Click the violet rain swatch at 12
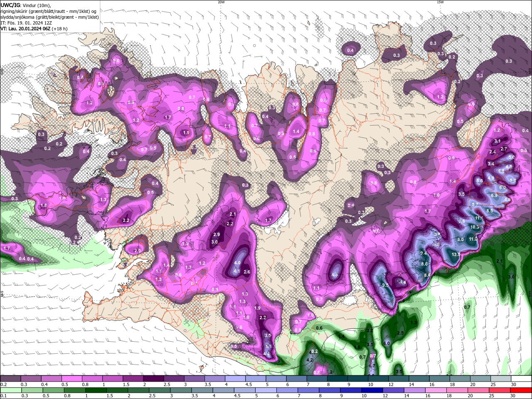This screenshot has width=532, height=399. click(x=393, y=390)
